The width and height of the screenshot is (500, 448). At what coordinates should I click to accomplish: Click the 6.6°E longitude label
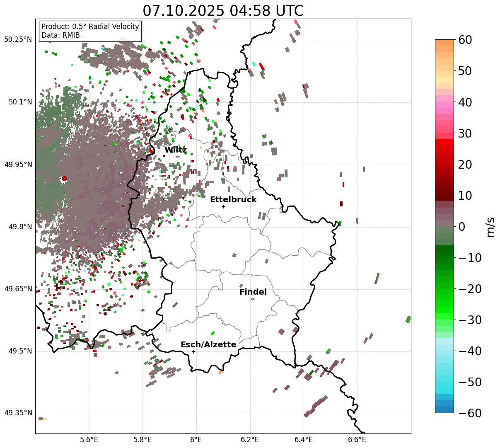[x=357, y=440]
